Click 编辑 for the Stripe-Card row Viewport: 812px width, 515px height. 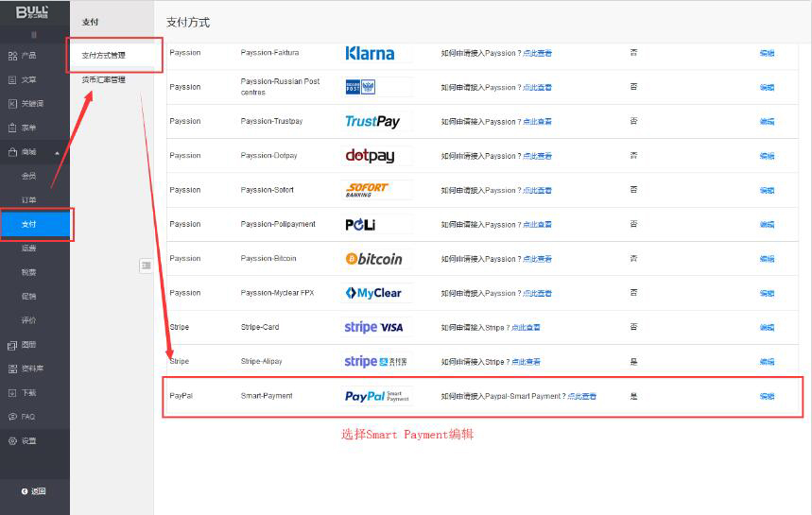(x=767, y=328)
